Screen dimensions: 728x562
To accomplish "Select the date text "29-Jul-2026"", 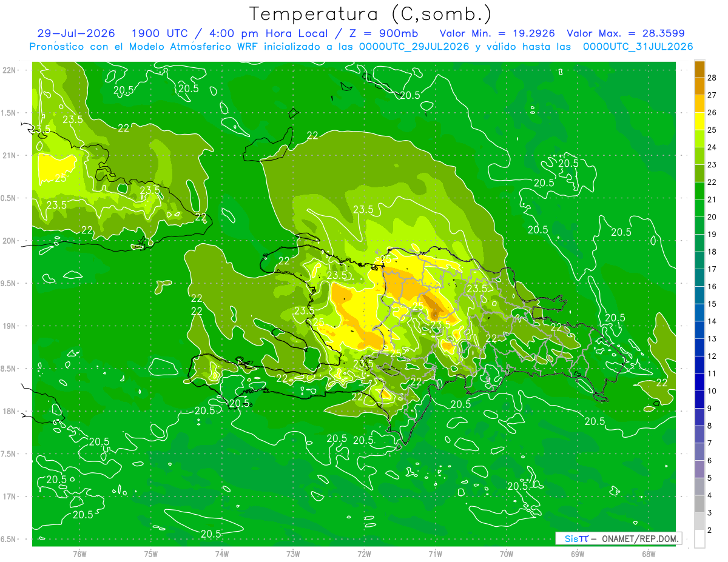I will (75, 33).
